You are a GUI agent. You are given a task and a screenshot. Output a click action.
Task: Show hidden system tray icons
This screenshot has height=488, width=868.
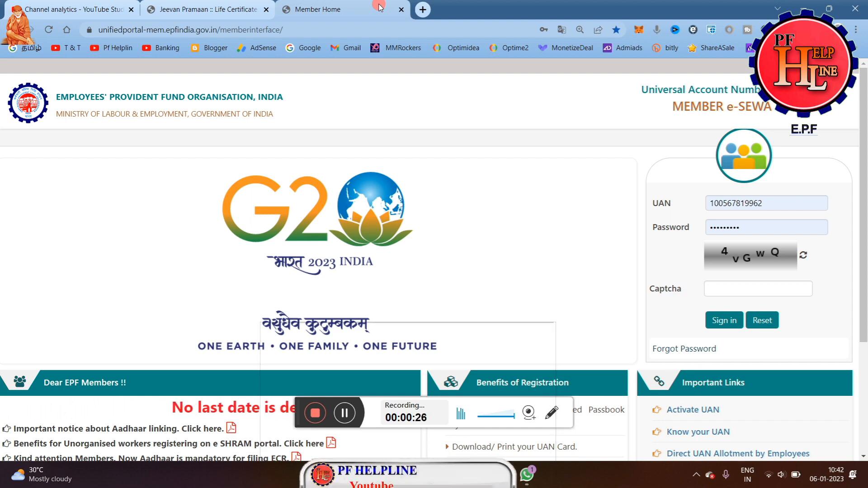tap(696, 474)
